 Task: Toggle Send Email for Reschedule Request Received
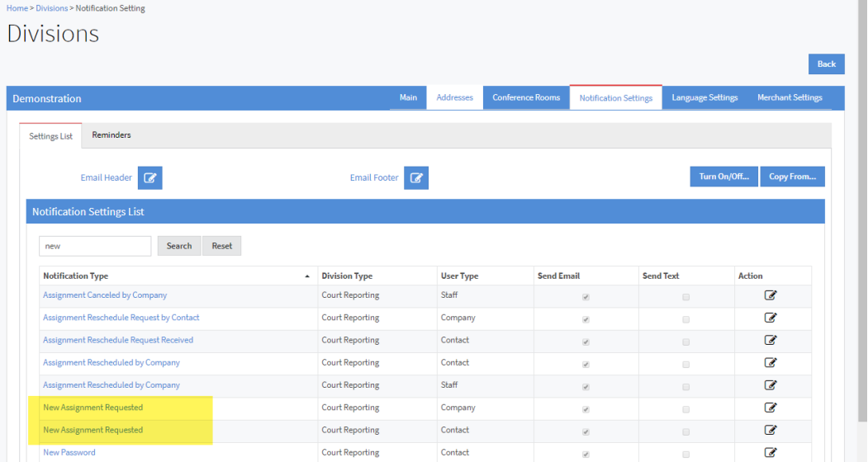[x=586, y=342]
